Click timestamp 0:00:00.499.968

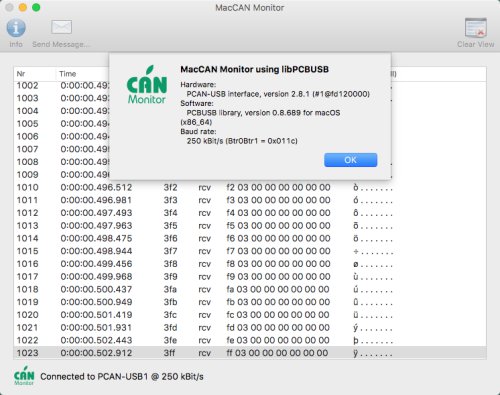click(96, 277)
